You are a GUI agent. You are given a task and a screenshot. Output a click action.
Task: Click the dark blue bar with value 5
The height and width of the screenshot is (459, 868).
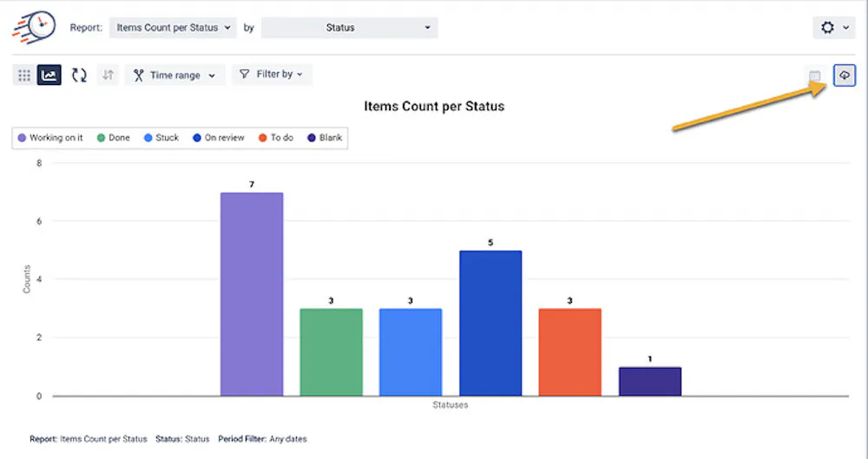click(490, 323)
